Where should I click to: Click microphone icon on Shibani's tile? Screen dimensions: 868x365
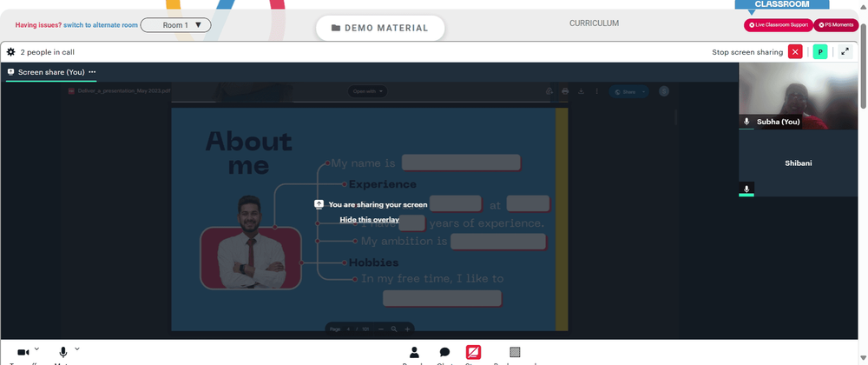(746, 189)
